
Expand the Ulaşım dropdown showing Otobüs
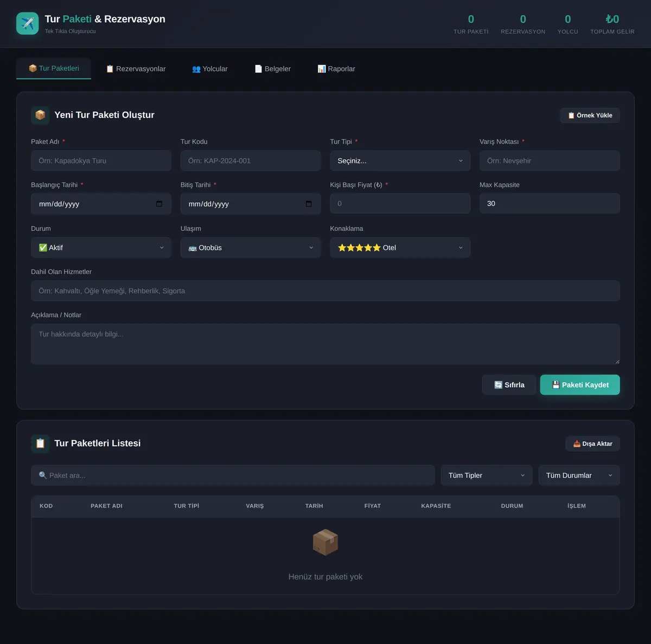click(x=251, y=248)
